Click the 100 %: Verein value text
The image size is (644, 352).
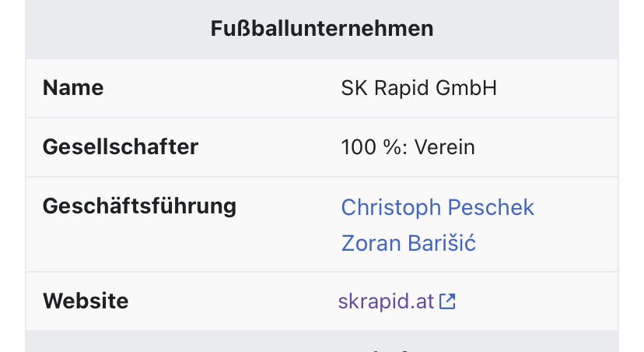[x=408, y=147]
